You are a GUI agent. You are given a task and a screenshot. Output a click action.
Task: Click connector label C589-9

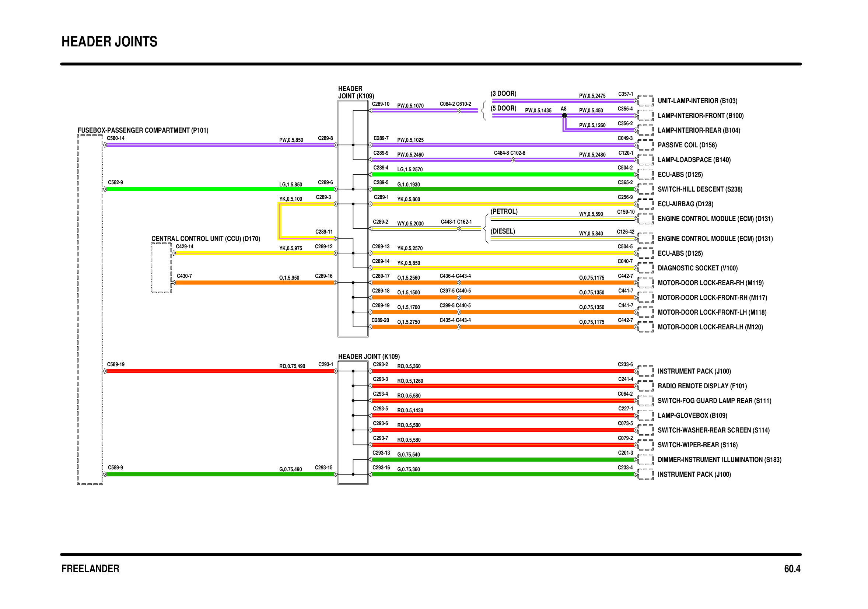(x=115, y=468)
